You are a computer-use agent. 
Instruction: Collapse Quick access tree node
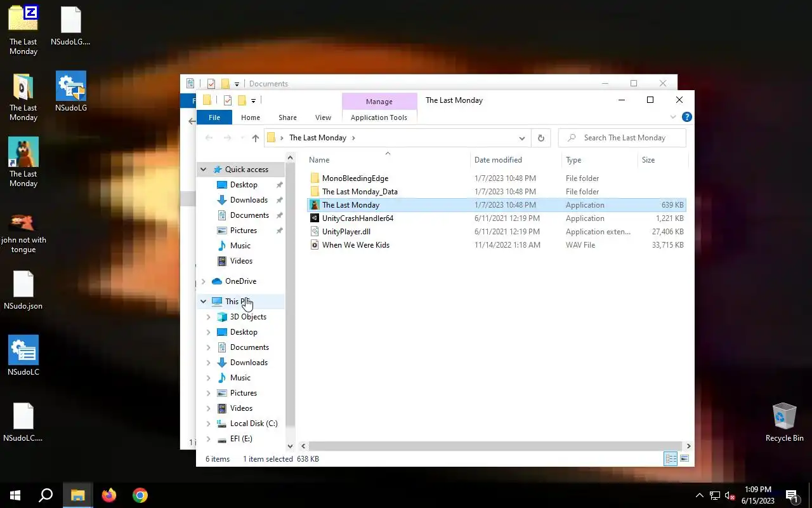[203, 170]
